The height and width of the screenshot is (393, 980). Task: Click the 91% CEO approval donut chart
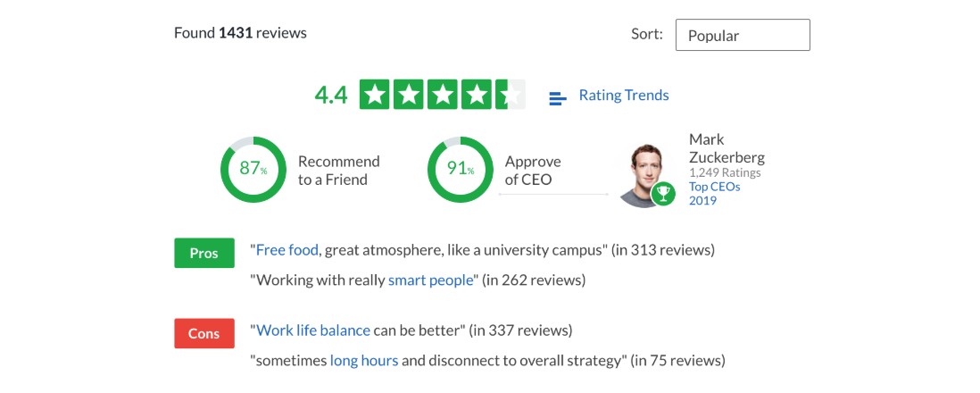pyautogui.click(x=460, y=171)
